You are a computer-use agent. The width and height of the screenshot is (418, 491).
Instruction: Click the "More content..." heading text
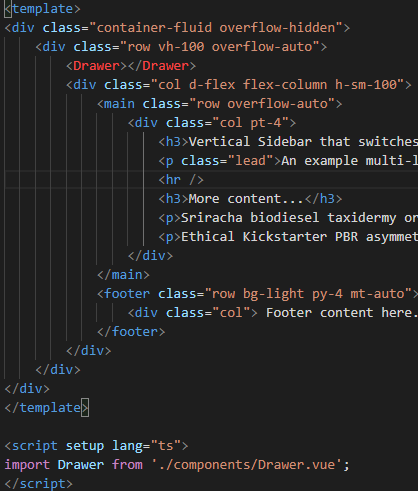pos(246,199)
